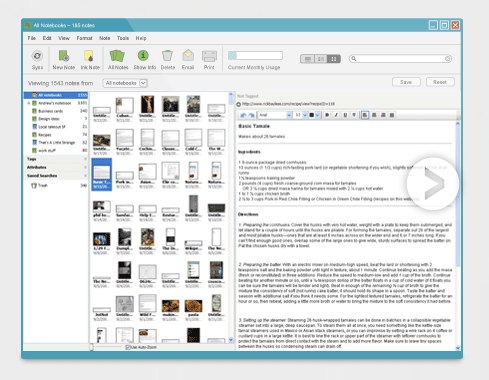489x380 pixels.
Task: Click the Print toolbar icon
Action: (209, 56)
